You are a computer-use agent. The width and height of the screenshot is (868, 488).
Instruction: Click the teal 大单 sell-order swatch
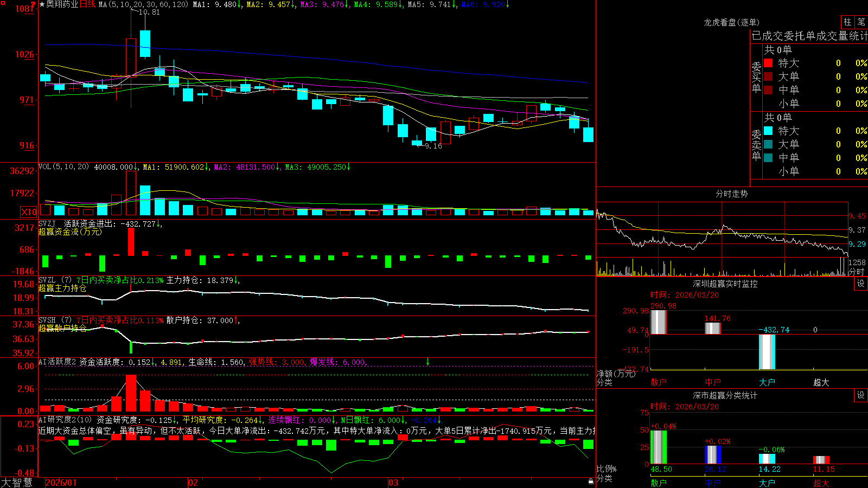[x=768, y=144]
